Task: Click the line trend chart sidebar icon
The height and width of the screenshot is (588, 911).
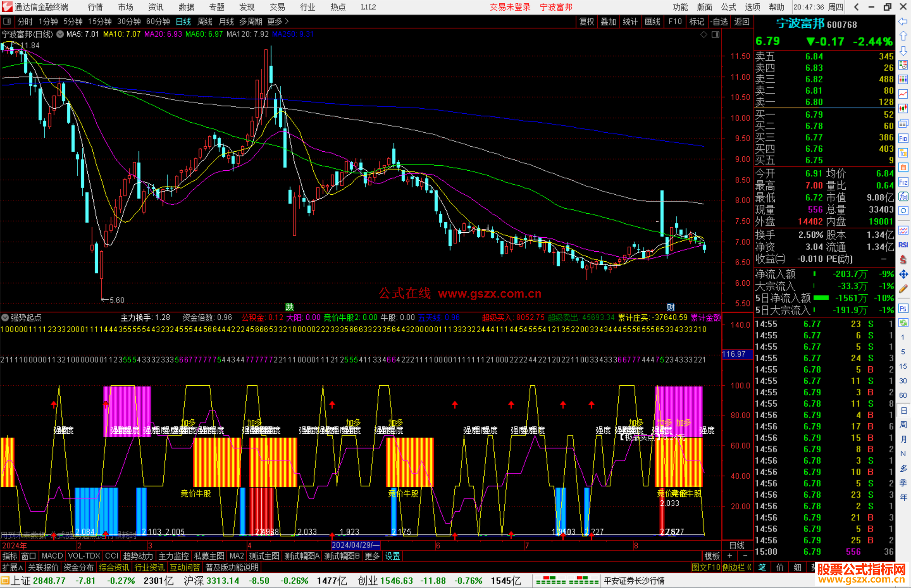Action: click(903, 94)
